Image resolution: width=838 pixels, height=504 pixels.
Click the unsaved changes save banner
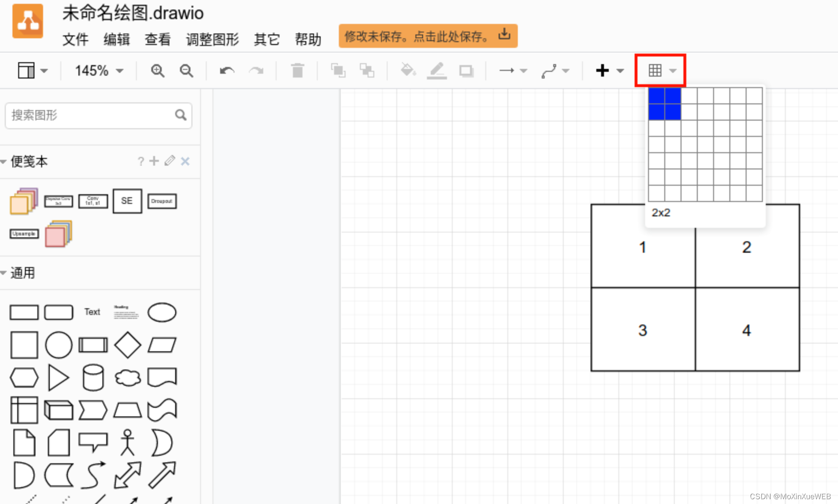click(427, 35)
